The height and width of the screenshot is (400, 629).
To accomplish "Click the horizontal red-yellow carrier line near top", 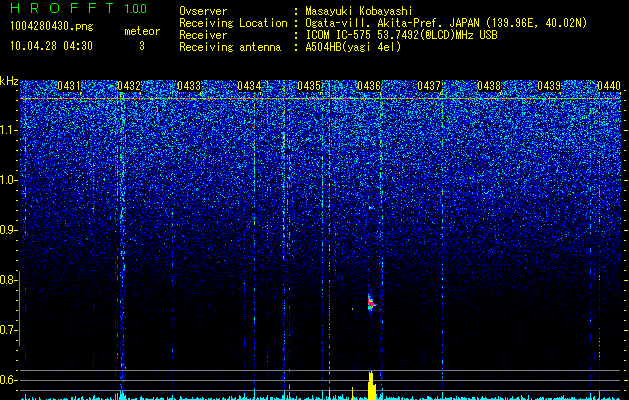I will (320, 98).
